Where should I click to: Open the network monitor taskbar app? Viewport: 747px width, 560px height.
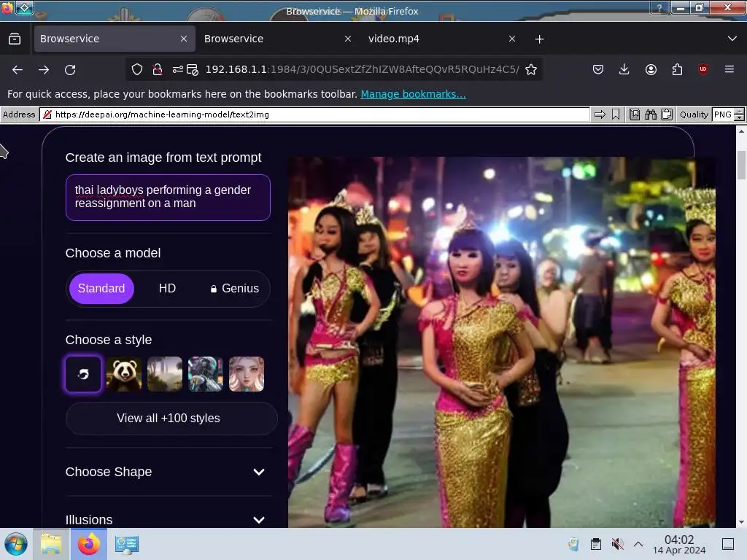[127, 544]
